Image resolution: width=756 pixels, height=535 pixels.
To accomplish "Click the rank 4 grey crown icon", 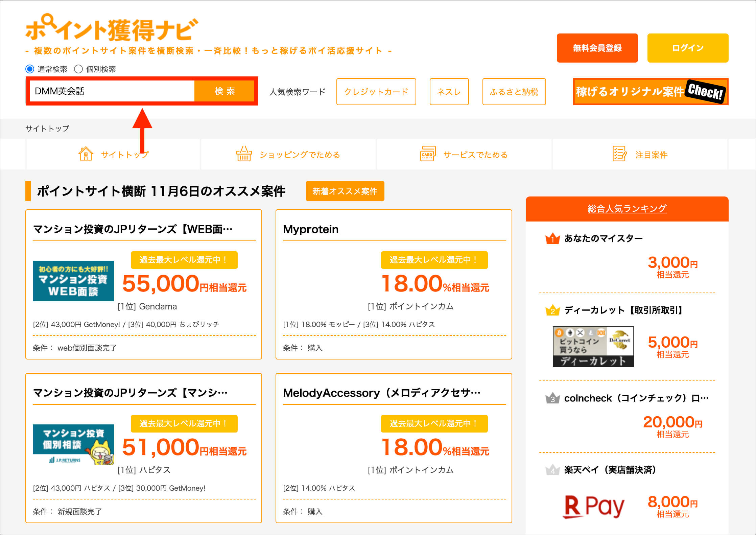I will [x=552, y=470].
